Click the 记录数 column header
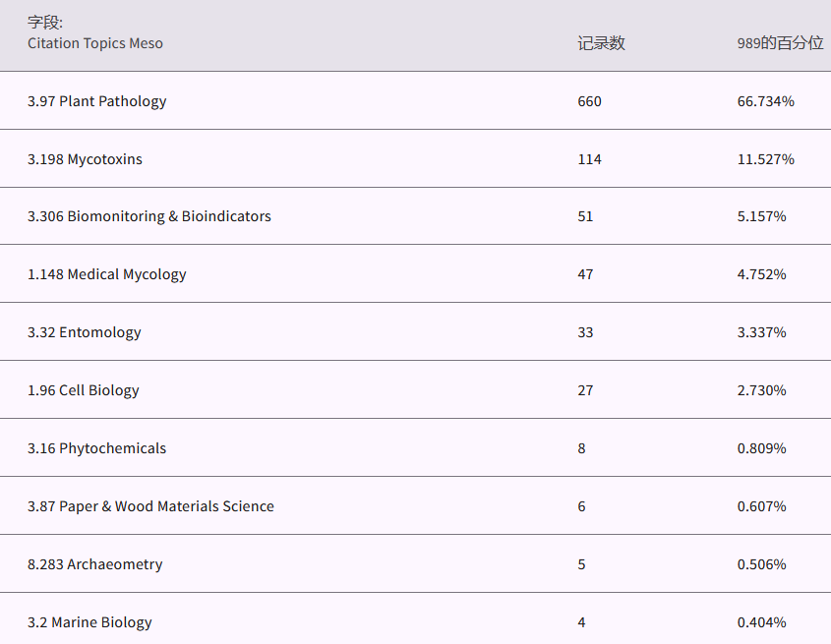This screenshot has width=831, height=644. click(x=601, y=43)
